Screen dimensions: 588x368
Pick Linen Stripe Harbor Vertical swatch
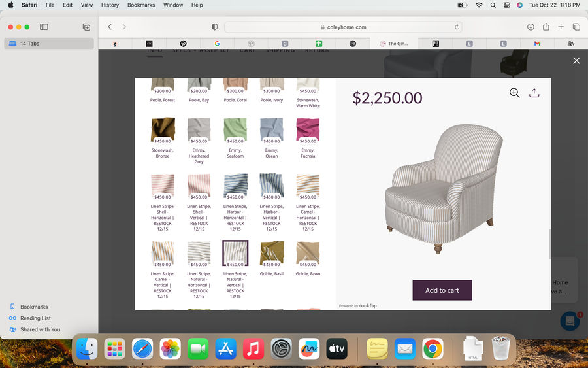(x=272, y=186)
